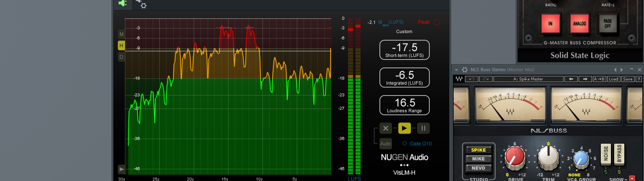Image resolution: width=644 pixels, height=181 pixels.
Task: Click the Waves previous preset left arrow
Action: (x=571, y=79)
